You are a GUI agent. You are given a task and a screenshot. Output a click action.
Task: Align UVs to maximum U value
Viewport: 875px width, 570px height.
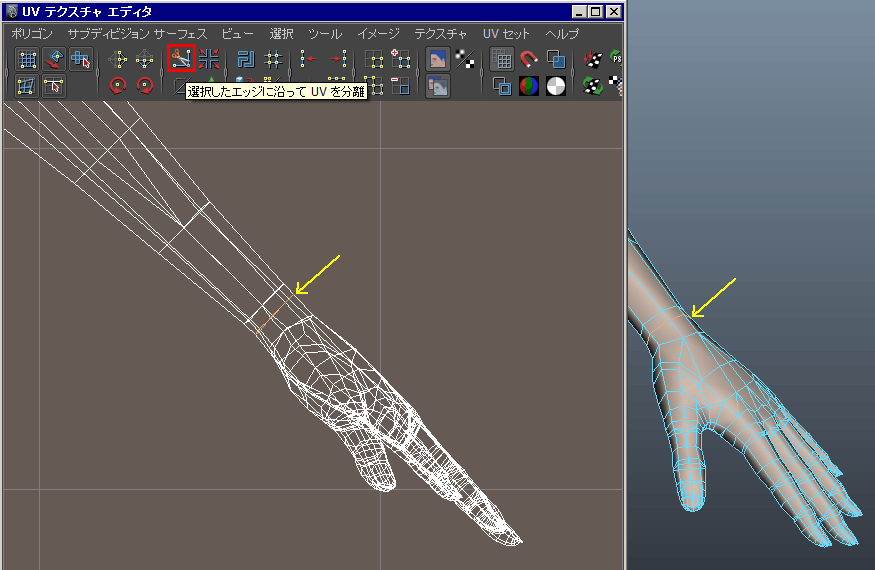(336, 59)
